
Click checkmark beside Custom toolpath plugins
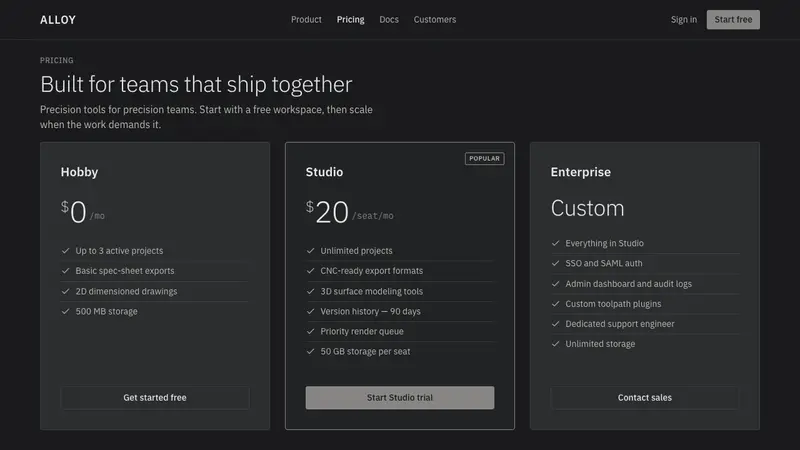point(556,304)
